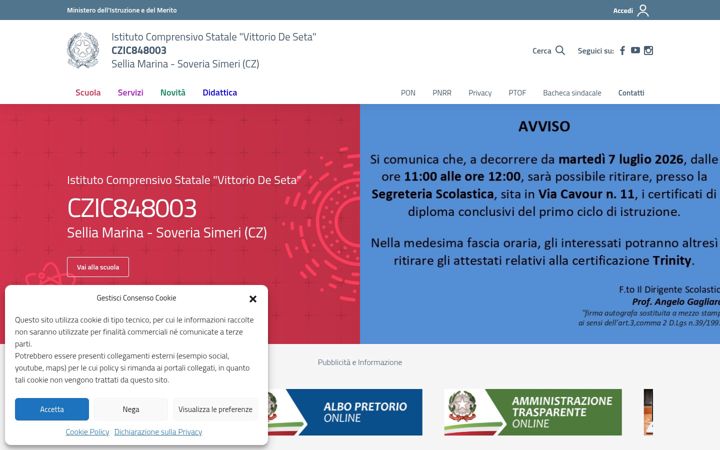Click the Seguici su label
This screenshot has width=720, height=450.
(x=596, y=51)
